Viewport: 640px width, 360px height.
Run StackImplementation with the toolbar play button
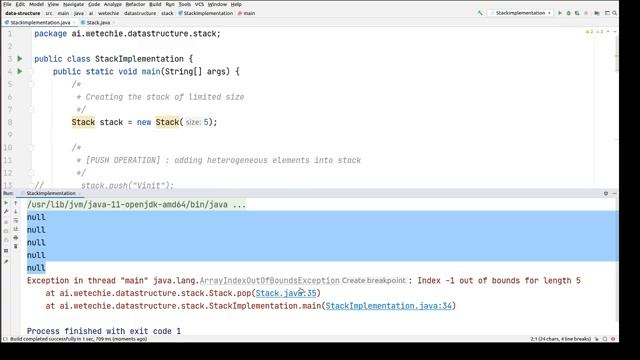tap(560, 13)
